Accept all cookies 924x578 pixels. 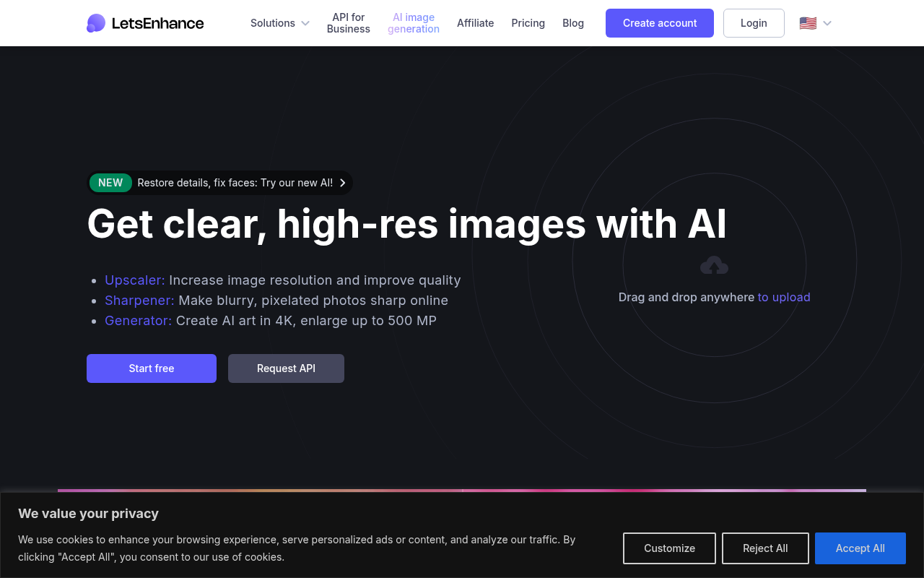point(860,548)
